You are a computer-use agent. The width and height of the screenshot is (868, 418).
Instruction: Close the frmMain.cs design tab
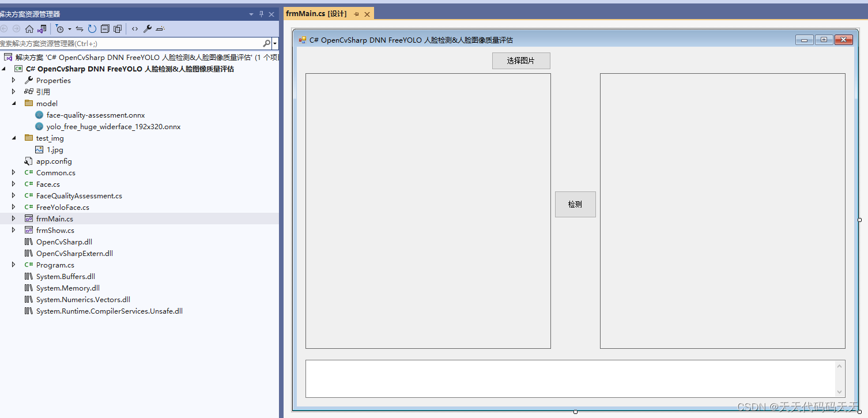pos(367,13)
